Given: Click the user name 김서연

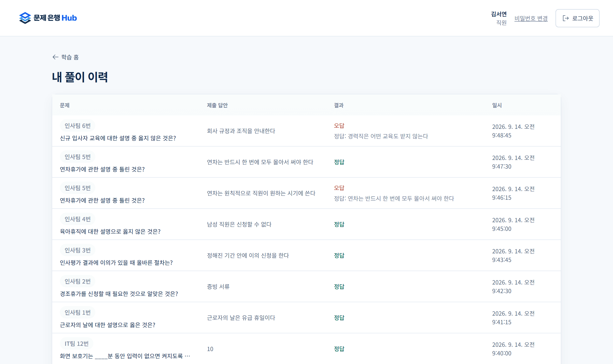Looking at the screenshot, I should coord(499,14).
